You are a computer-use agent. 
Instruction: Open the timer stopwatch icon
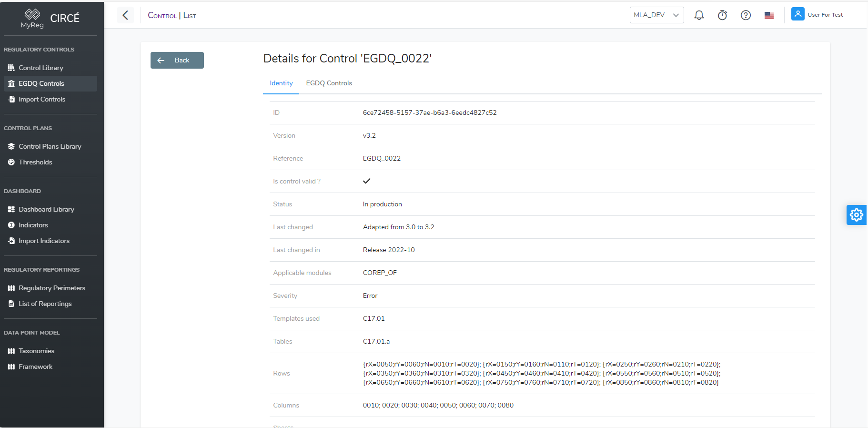722,15
